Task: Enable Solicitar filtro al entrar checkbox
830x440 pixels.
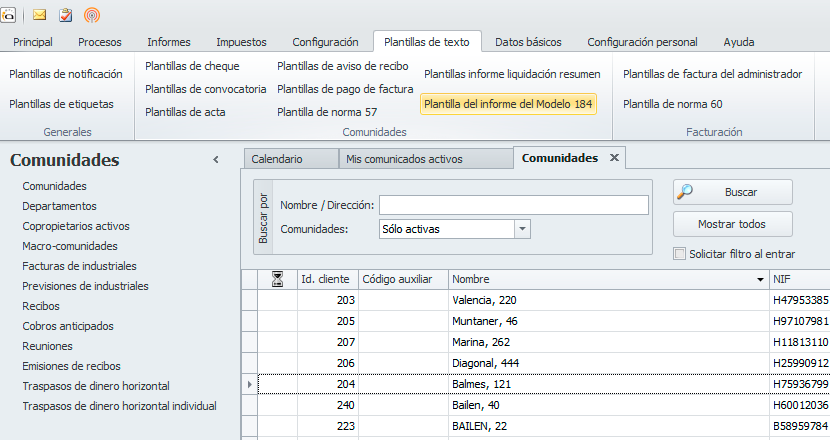Action: click(681, 254)
